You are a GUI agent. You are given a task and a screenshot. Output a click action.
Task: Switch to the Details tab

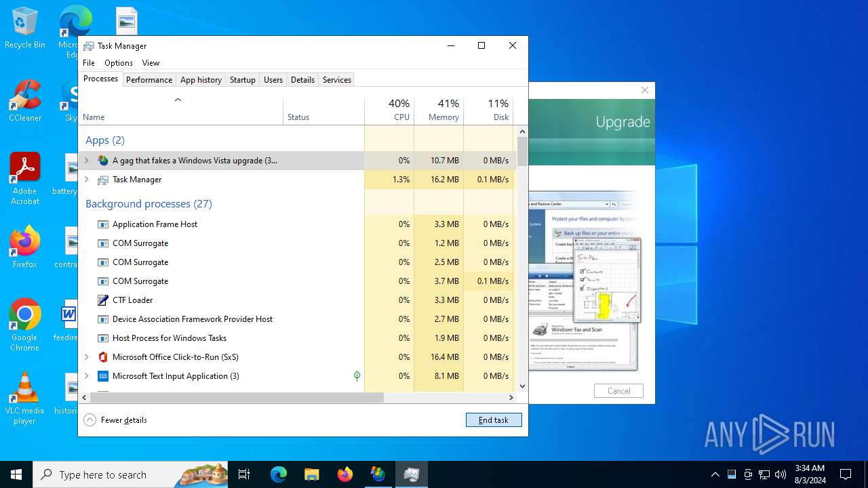pos(302,80)
